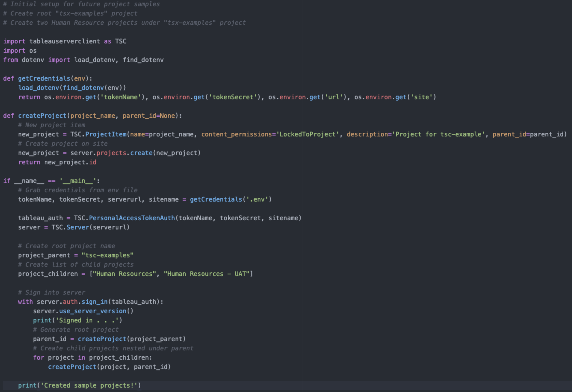Place cursor on 'import tableauserverclient' line
This screenshot has height=392, width=572.
click(x=65, y=41)
